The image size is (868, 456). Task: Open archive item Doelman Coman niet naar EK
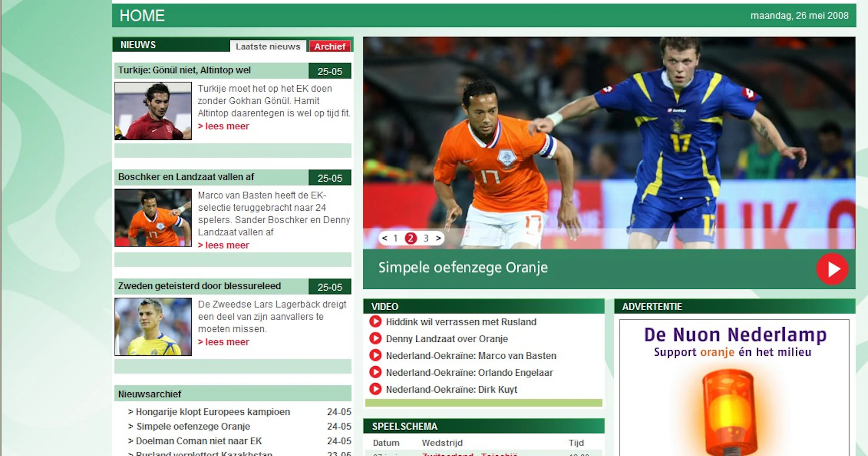pos(199,441)
